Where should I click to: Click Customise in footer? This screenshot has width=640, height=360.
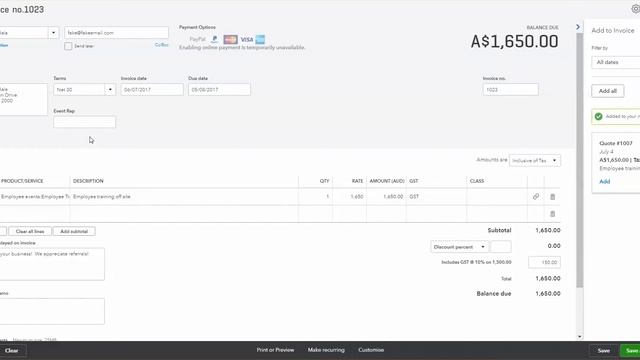coord(371,350)
